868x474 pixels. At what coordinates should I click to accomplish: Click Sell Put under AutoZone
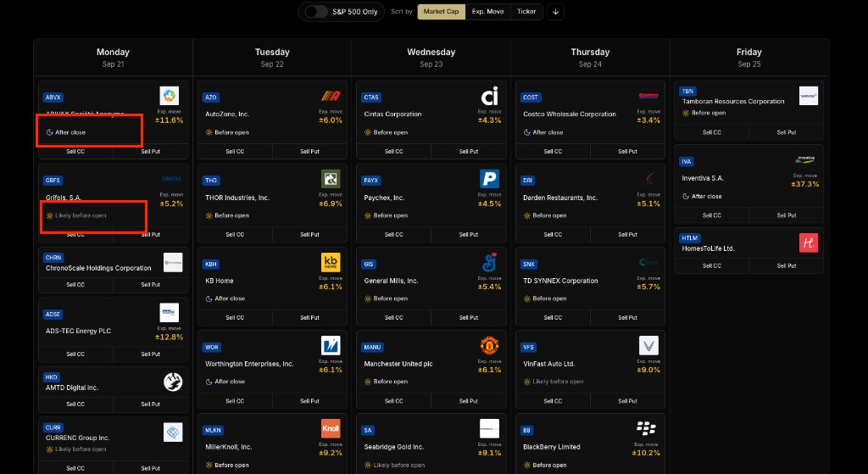(x=309, y=151)
